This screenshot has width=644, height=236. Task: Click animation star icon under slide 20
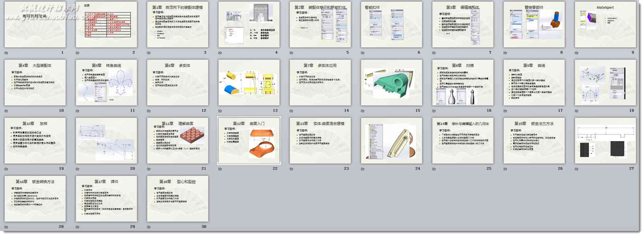(77, 169)
